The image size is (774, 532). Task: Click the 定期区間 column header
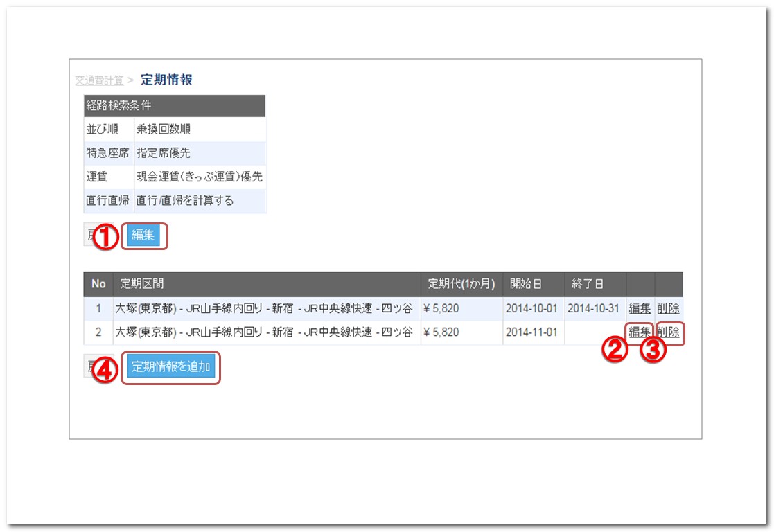click(x=267, y=284)
